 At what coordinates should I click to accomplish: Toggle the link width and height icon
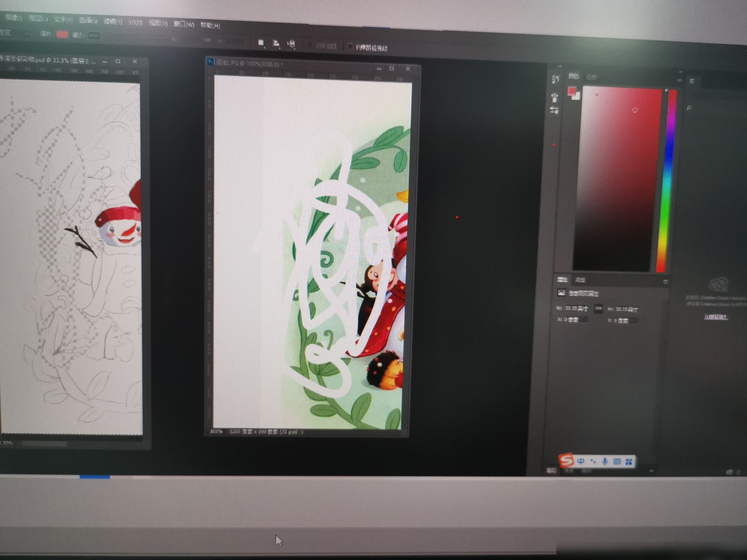[x=598, y=309]
